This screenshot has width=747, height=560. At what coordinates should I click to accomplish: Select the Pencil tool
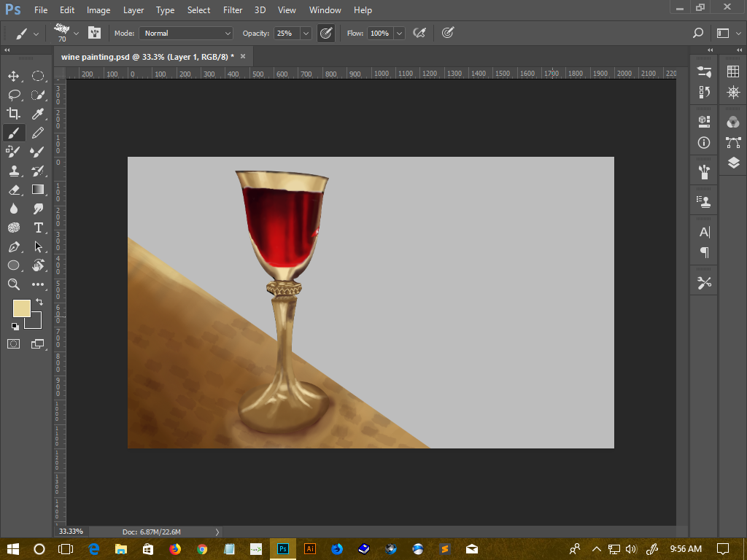[x=38, y=133]
